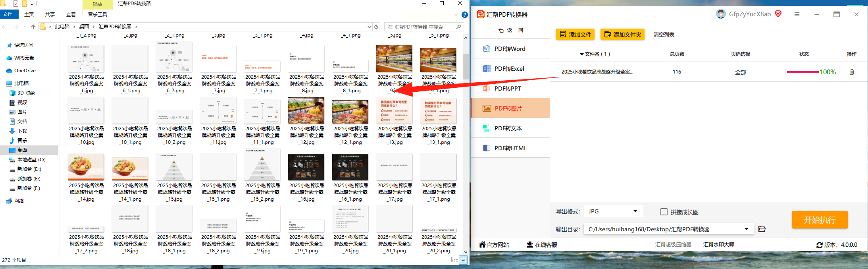
Task: Expand the 输出目录 path dropdown
Action: coord(746,229)
